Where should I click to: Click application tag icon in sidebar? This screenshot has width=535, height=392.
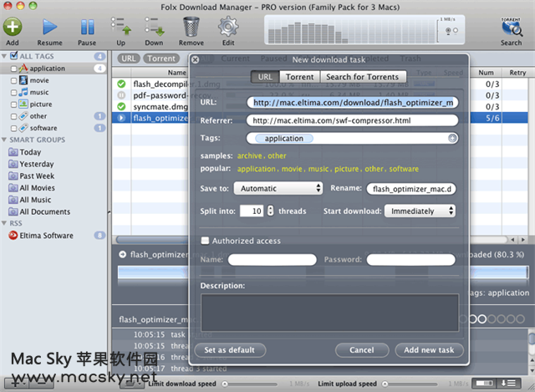point(23,69)
